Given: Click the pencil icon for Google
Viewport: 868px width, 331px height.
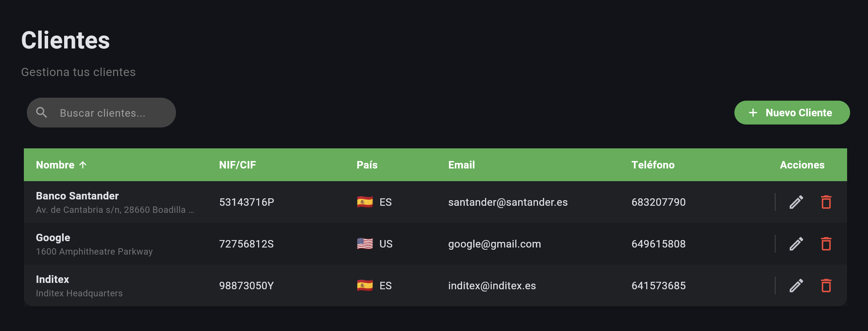Looking at the screenshot, I should 796,244.
